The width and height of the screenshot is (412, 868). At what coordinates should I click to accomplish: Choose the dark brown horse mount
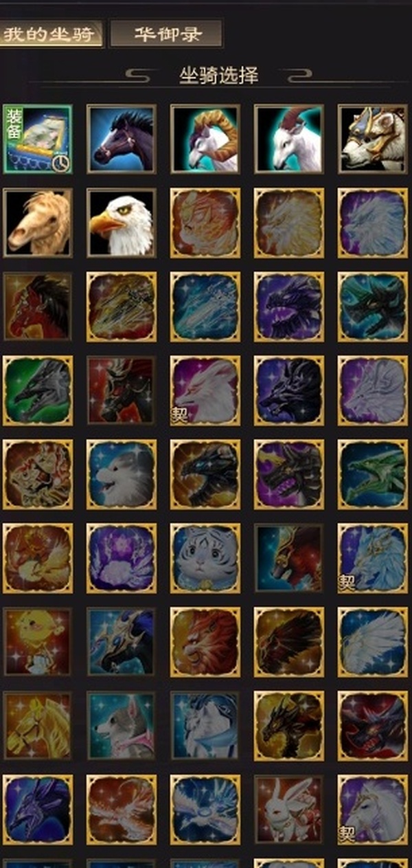point(122,139)
